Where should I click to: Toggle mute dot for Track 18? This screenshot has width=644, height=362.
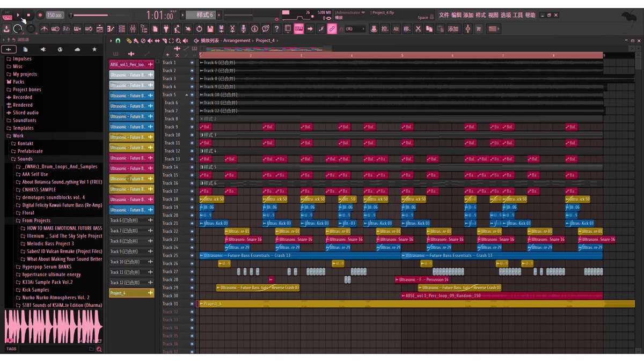[x=192, y=200]
